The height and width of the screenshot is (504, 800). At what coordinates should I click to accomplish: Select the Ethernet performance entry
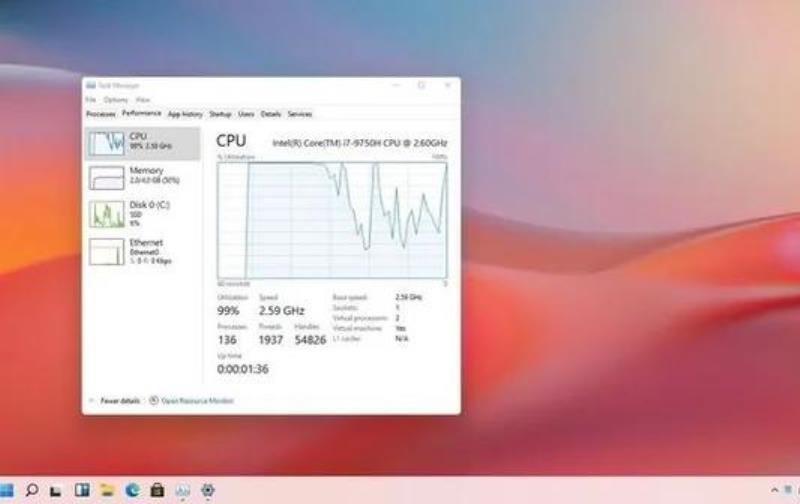pyautogui.click(x=142, y=251)
